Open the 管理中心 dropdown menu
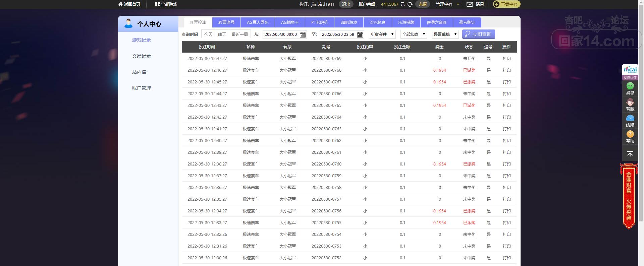 [447, 4]
